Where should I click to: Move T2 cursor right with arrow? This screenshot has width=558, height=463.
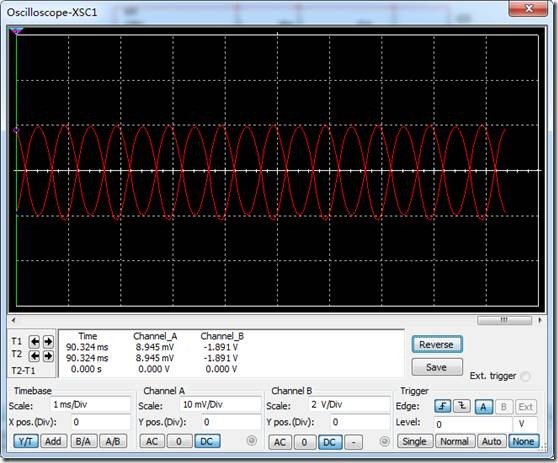[x=48, y=356]
